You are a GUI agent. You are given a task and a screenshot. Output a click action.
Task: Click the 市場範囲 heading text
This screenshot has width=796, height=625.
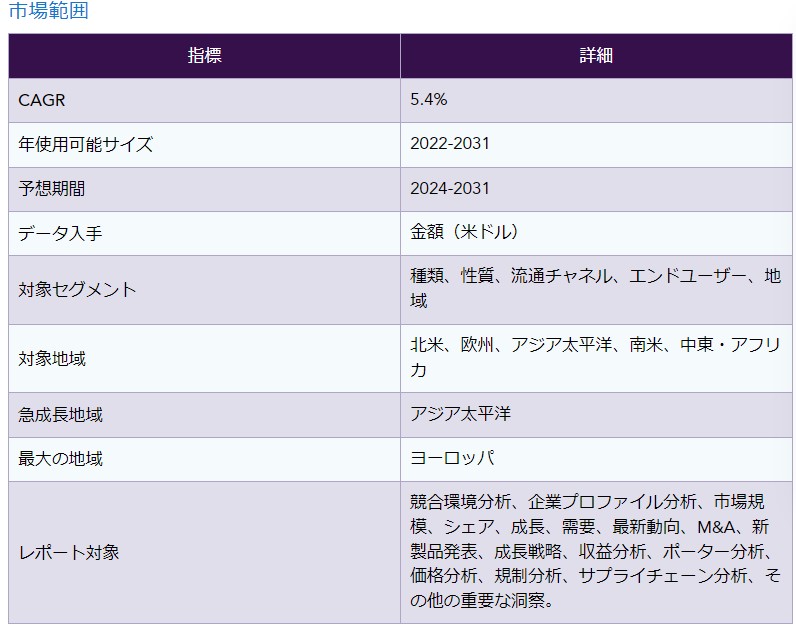(48, 12)
